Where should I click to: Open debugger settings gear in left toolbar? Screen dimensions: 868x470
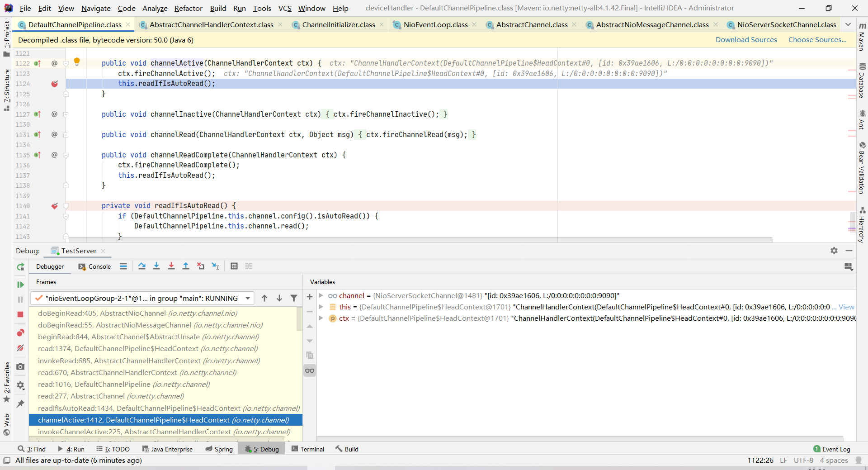click(x=20, y=385)
